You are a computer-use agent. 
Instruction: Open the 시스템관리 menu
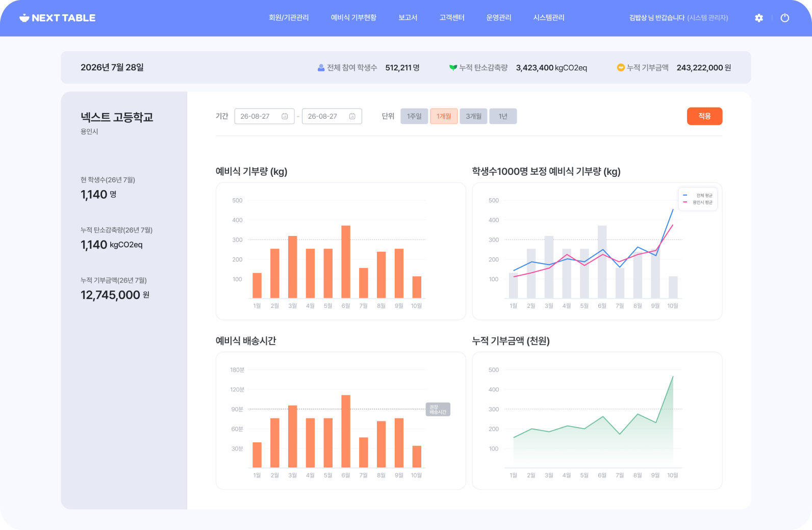[x=549, y=18]
